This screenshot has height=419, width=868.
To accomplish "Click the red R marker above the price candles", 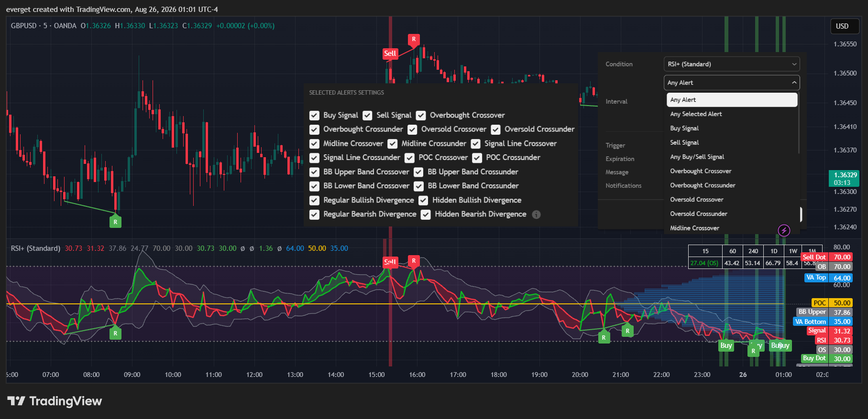I will 414,39.
